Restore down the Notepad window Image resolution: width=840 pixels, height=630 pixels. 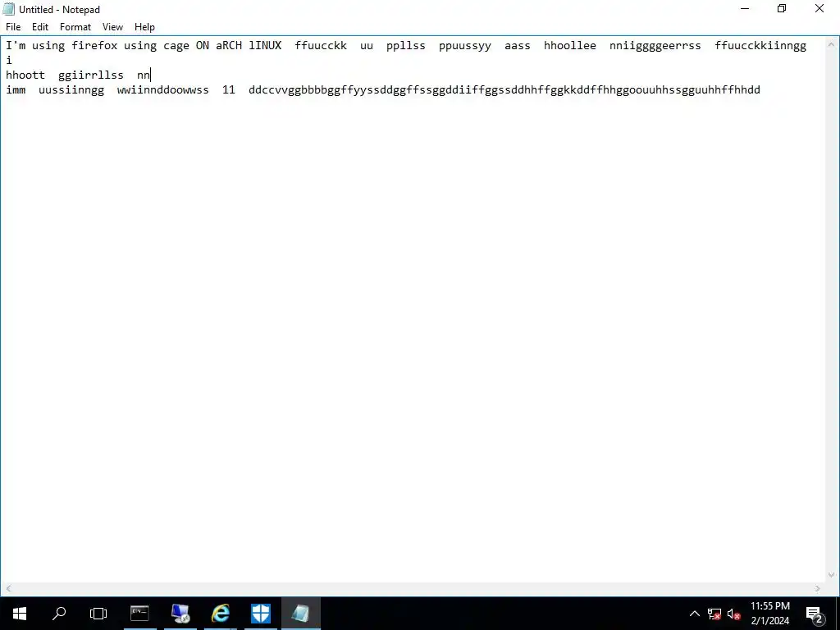pyautogui.click(x=782, y=8)
